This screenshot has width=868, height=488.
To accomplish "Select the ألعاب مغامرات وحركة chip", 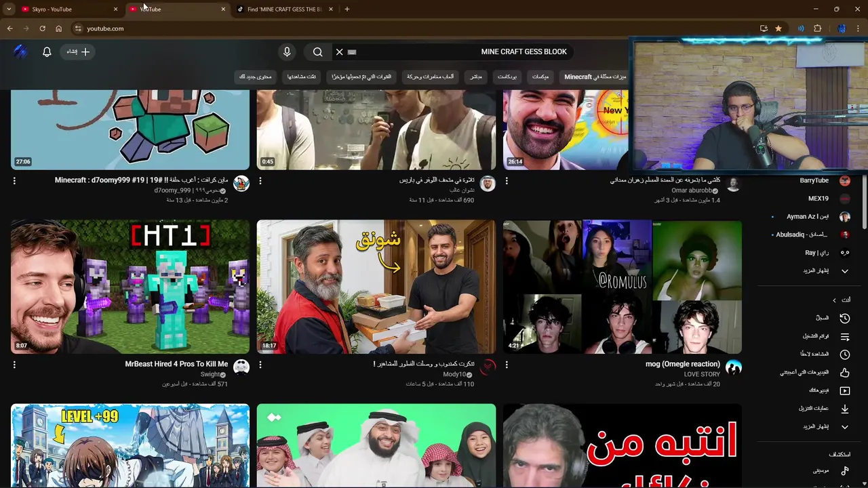I will (430, 77).
